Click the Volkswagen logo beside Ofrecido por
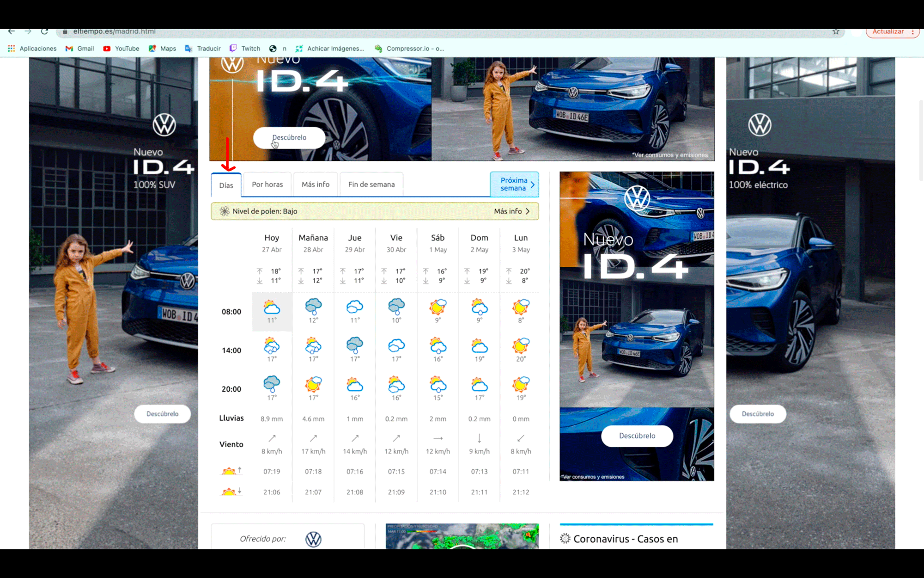924x578 pixels. point(313,539)
